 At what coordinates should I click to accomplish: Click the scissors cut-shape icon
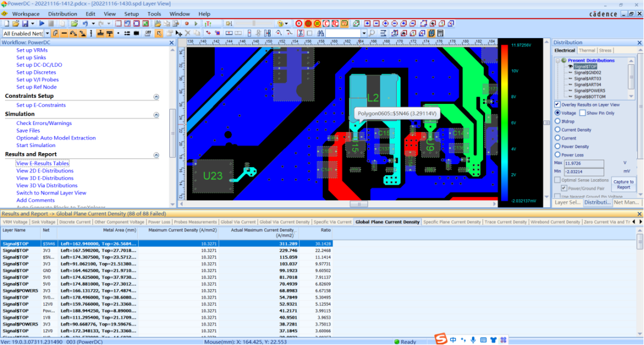tap(300, 33)
